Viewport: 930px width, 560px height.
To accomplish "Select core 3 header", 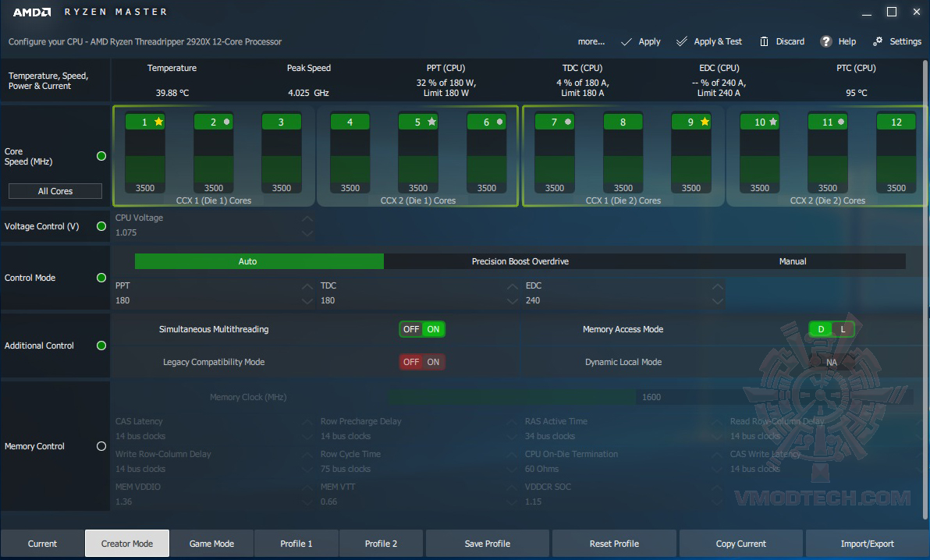I will tap(281, 122).
